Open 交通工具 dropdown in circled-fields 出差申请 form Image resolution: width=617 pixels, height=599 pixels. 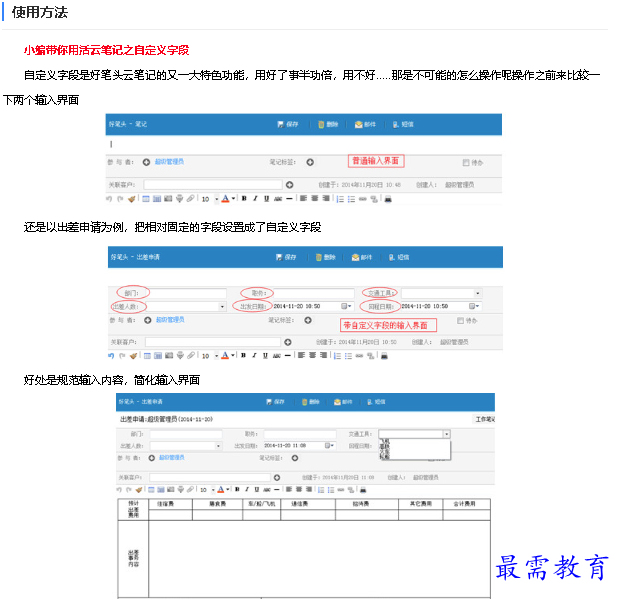[477, 293]
